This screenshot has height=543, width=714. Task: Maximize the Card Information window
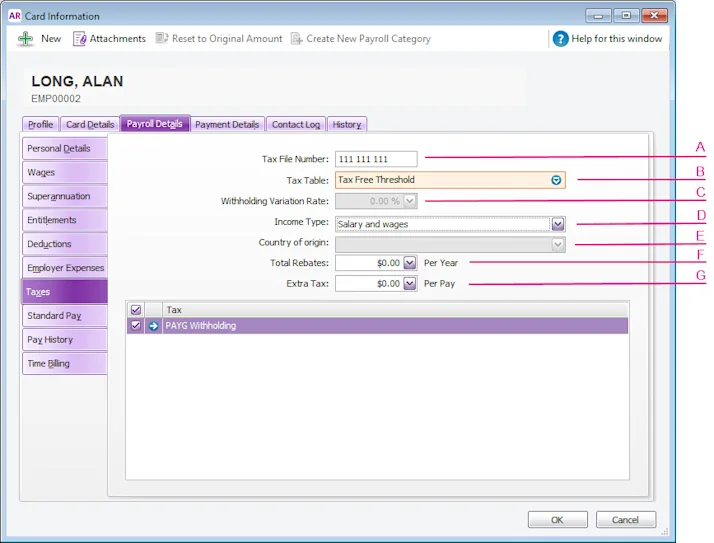coord(626,15)
